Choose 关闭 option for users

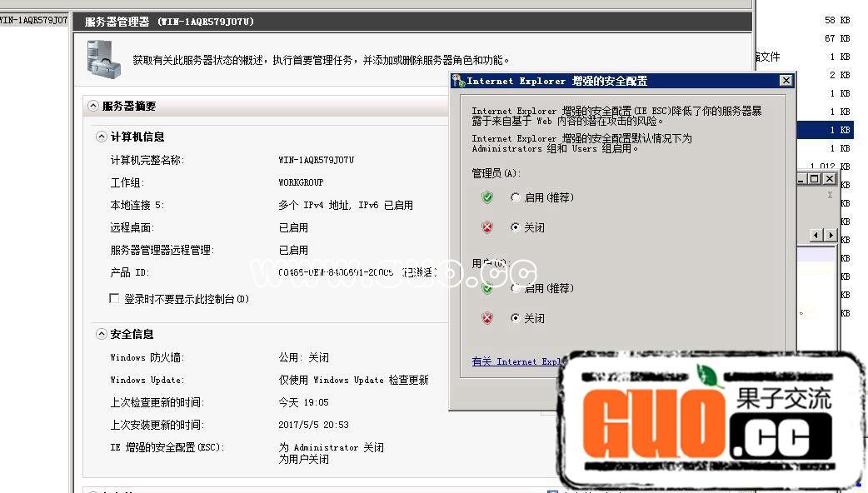[x=516, y=318]
